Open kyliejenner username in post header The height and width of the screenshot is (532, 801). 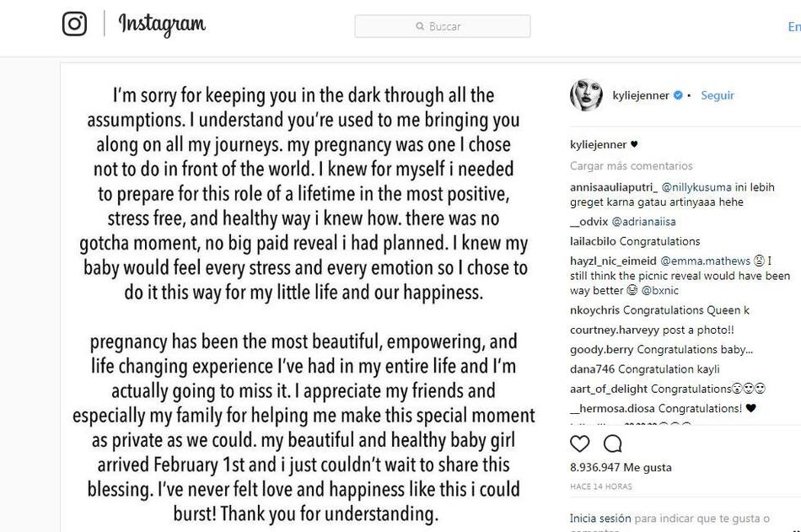point(639,96)
